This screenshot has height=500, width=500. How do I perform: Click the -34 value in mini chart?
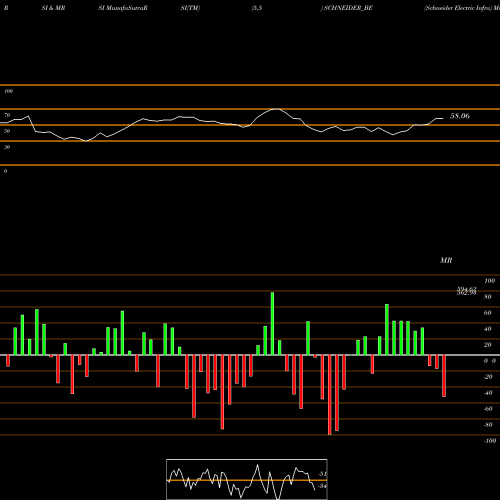322,486
